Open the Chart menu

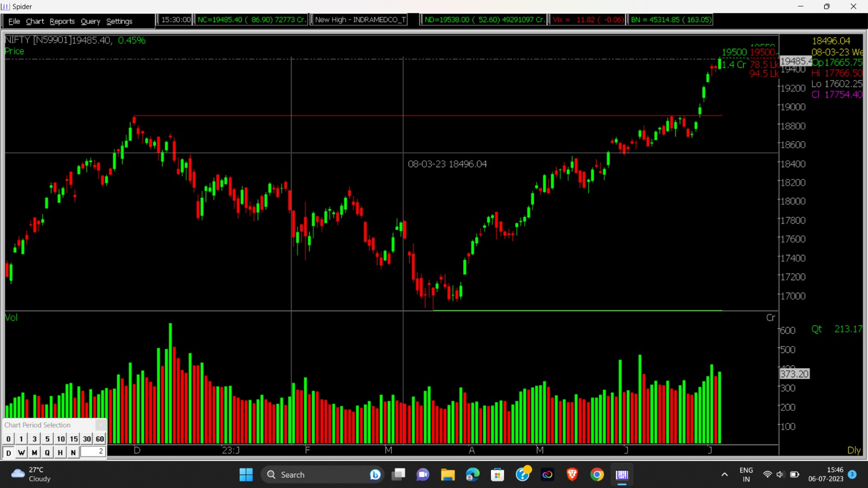[35, 21]
